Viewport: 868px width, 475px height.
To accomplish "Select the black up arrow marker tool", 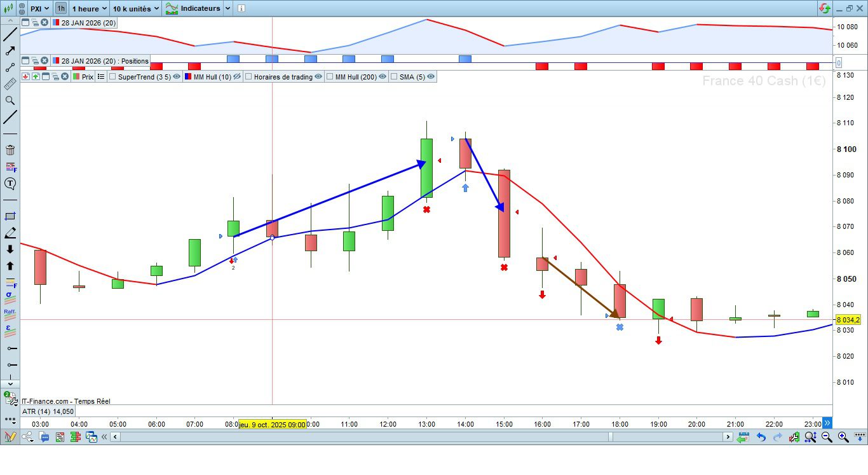I will click(x=10, y=266).
